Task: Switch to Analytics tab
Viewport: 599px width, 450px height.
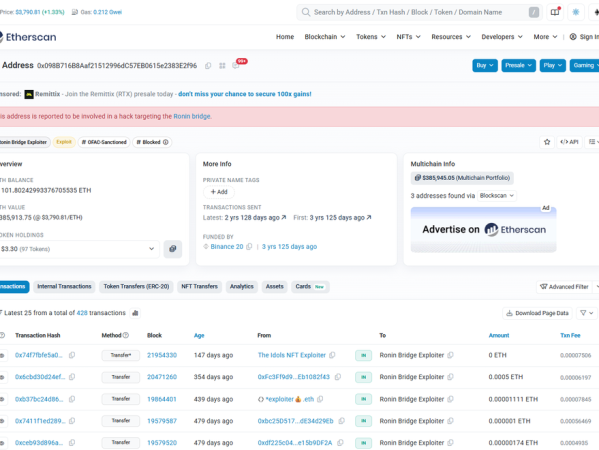Action: pos(241,287)
